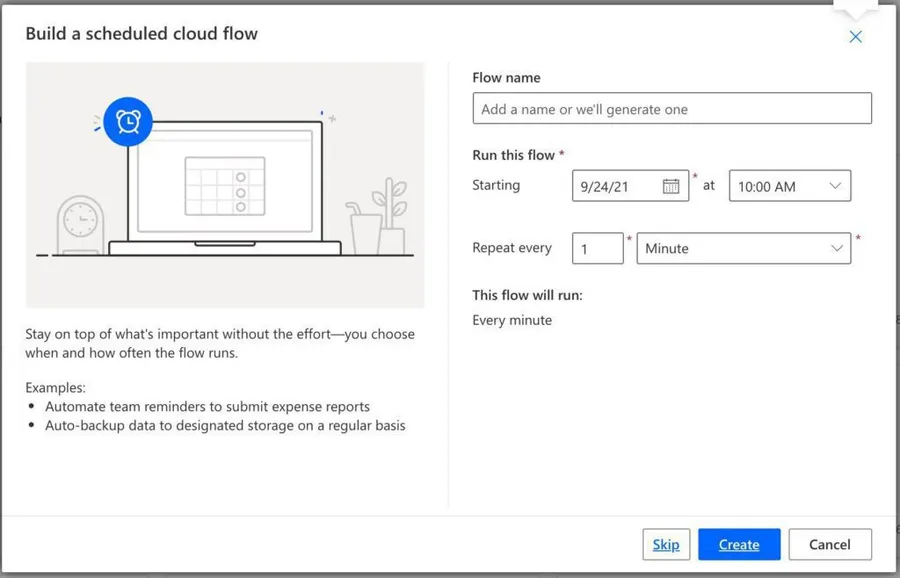Viewport: 900px width, 578px height.
Task: Click the Repeat every number box
Action: pos(597,248)
